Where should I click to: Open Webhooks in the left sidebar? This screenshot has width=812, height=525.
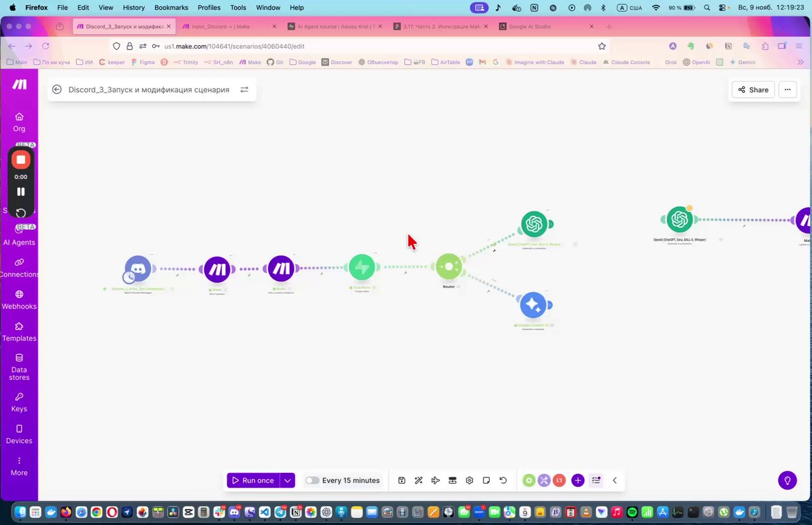[19, 300]
